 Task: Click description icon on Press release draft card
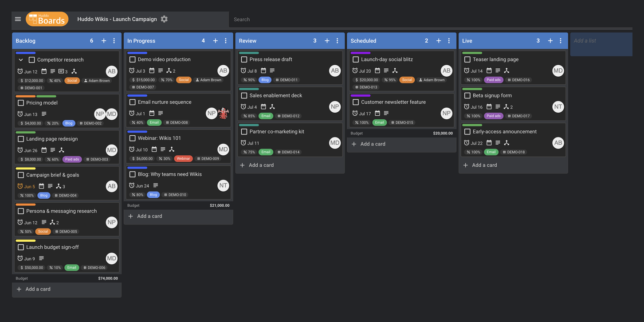tap(272, 71)
